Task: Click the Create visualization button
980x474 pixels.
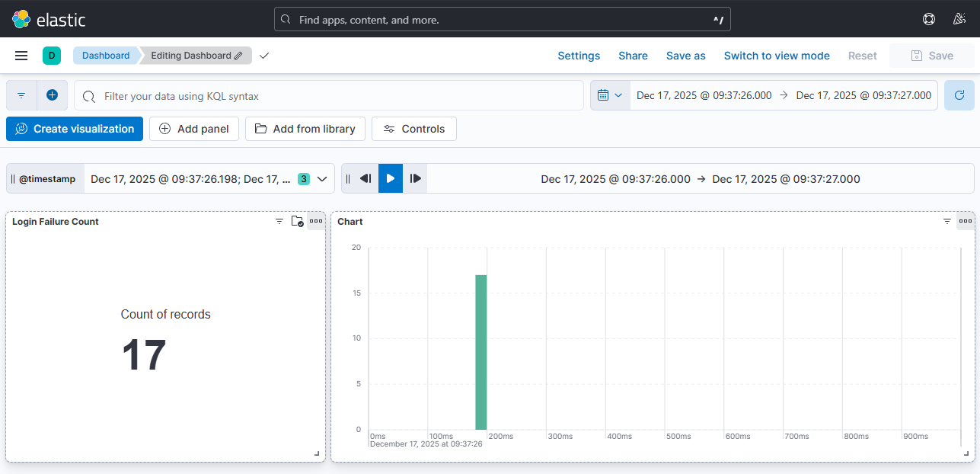Action: coord(75,129)
